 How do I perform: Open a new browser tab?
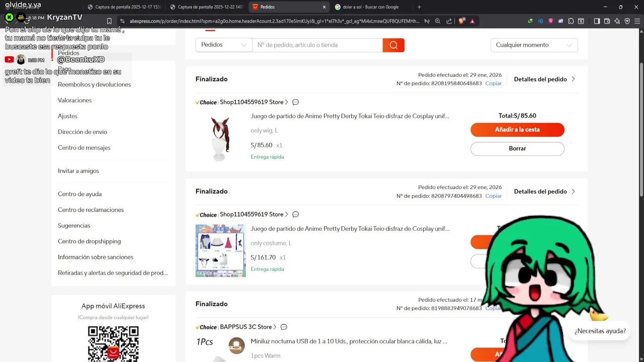419,7
